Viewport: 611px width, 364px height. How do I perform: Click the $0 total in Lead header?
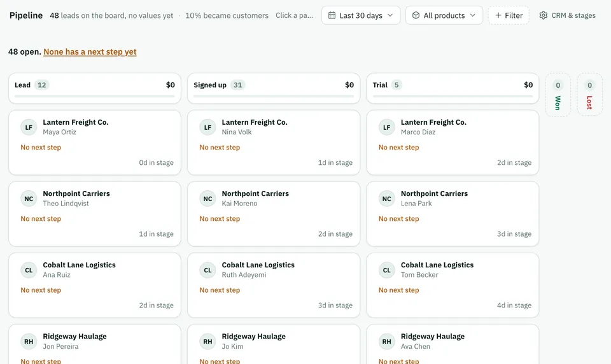pos(171,85)
